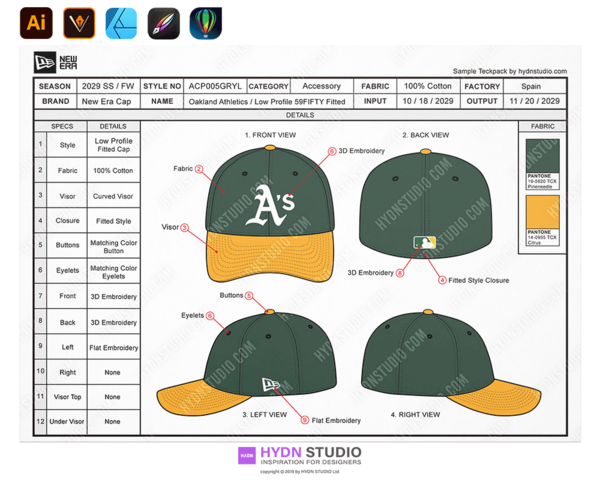600x480 pixels.
Task: Click 'Fitted Style' detail cell
Action: (114, 221)
